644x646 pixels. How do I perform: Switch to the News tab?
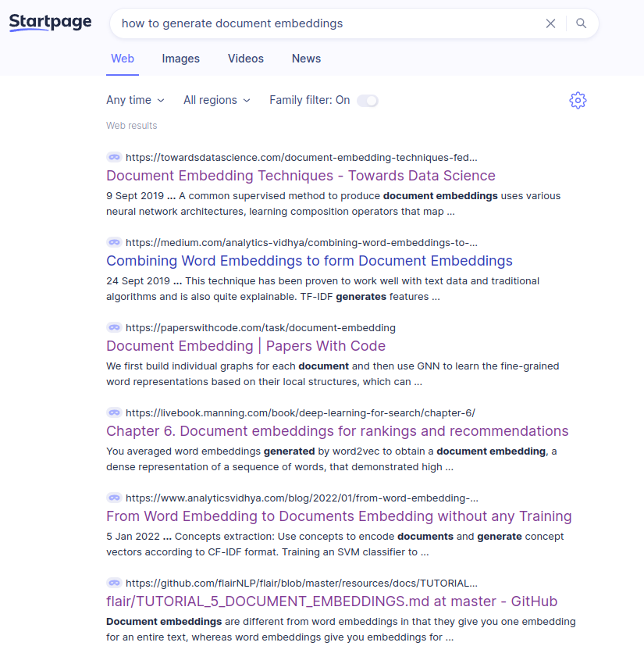[306, 59]
